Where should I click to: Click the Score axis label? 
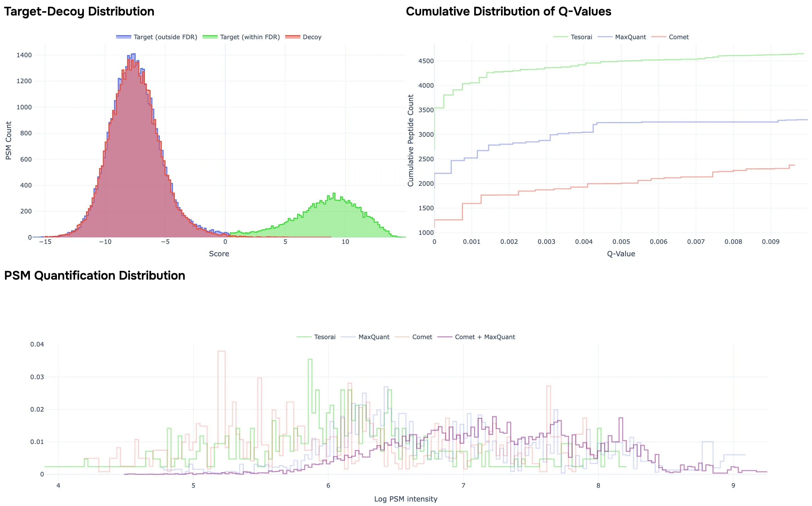(219, 254)
